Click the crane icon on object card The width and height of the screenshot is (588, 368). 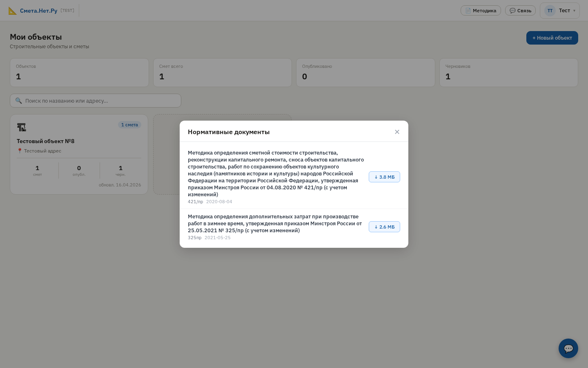click(x=22, y=127)
